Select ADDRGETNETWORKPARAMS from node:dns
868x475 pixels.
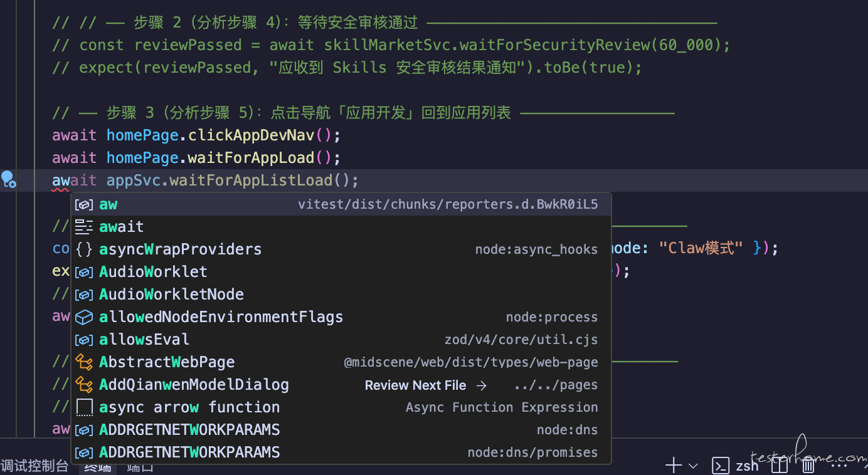pyautogui.click(x=341, y=430)
